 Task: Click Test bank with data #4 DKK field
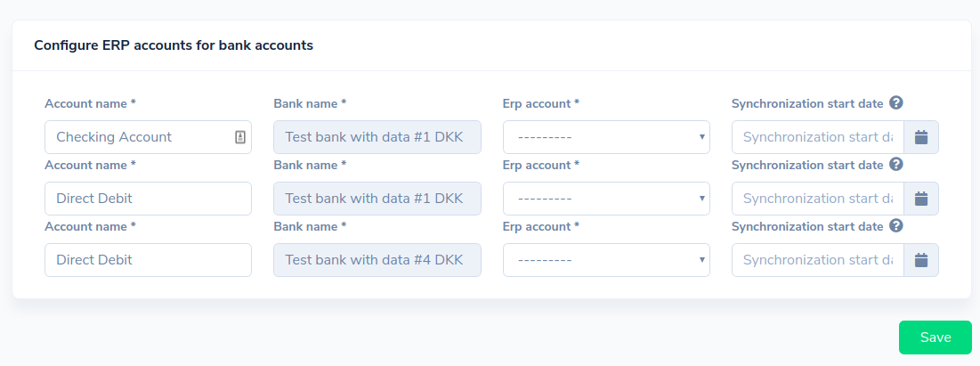pyautogui.click(x=377, y=260)
